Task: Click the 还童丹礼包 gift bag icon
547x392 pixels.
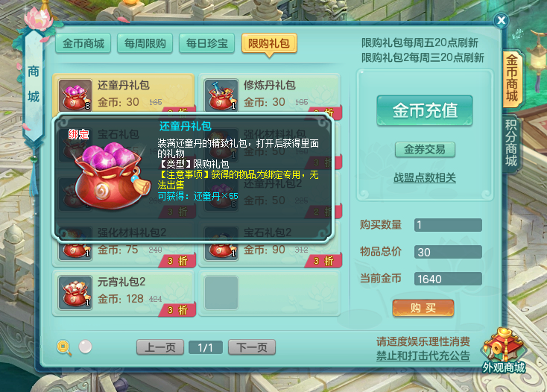Action: click(x=75, y=95)
